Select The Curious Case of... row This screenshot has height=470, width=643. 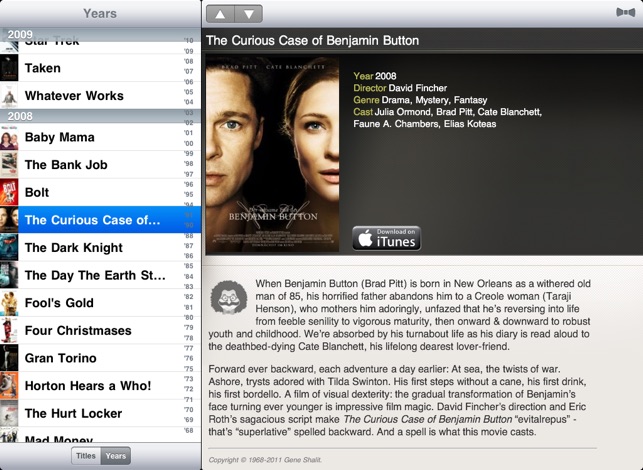click(100, 220)
